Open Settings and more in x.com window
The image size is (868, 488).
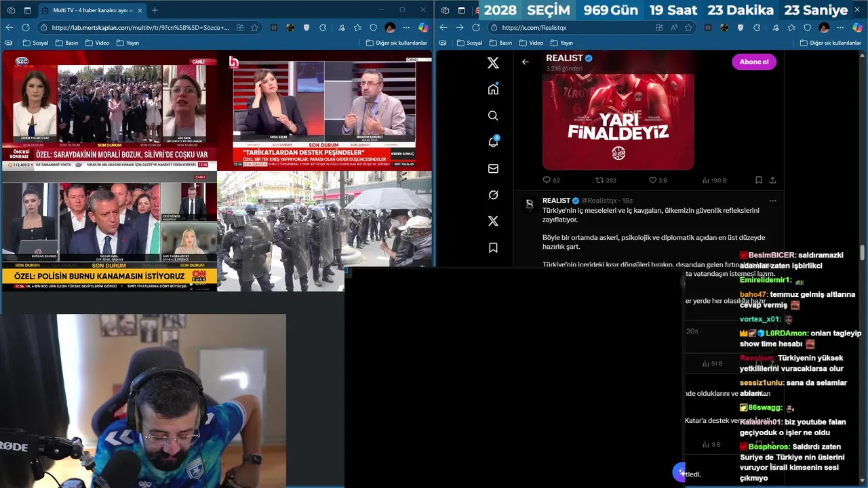[x=840, y=28]
